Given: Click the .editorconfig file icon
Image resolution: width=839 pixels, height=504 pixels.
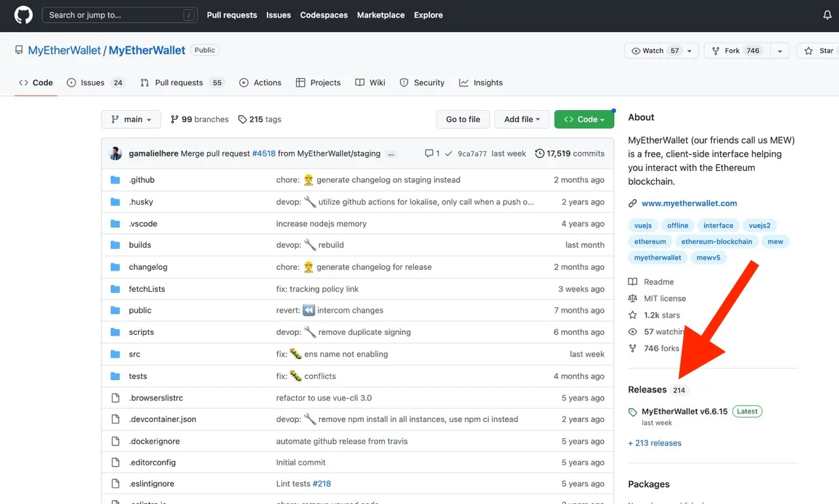Looking at the screenshot, I should [x=115, y=462].
